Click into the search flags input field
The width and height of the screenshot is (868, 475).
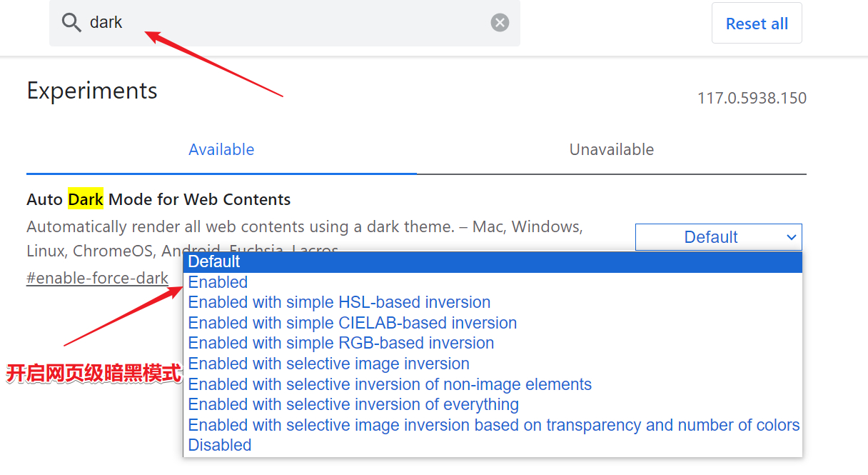(286, 23)
